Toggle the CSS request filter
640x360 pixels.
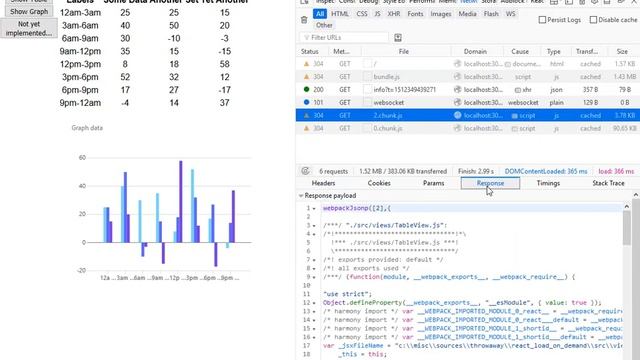362,14
